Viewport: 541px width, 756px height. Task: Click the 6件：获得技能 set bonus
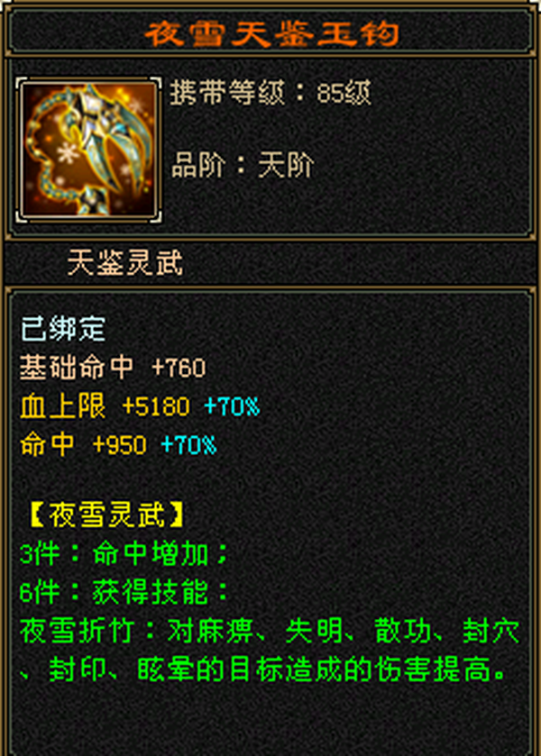[124, 592]
